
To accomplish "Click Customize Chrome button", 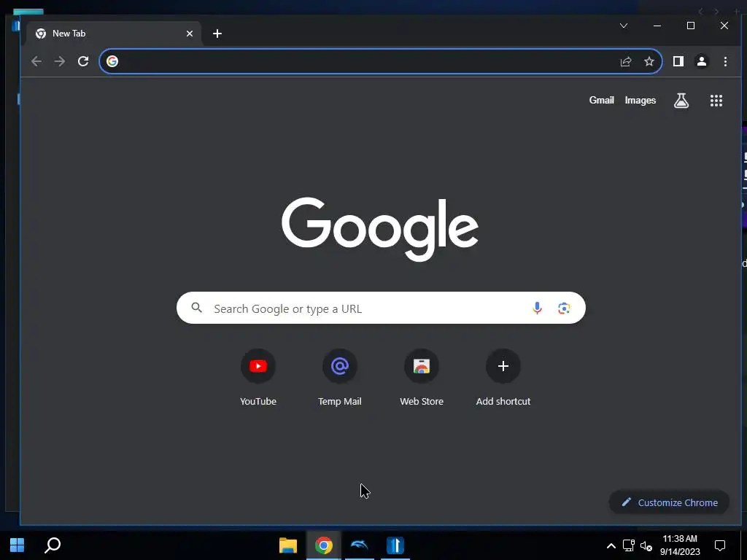I will click(669, 502).
